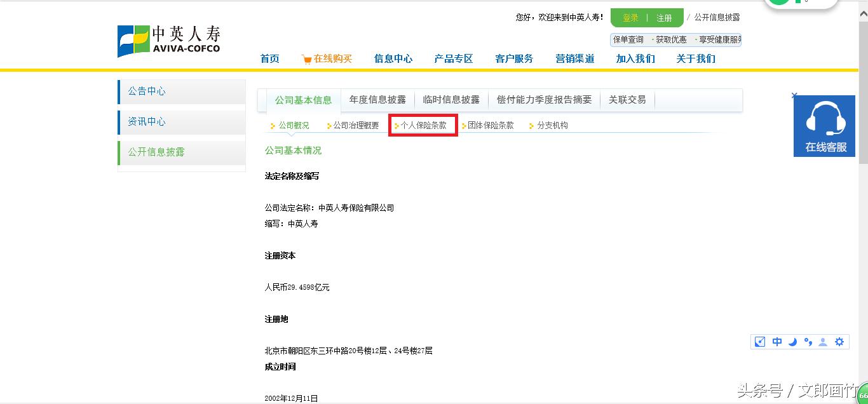
Task: Switch to the 年度信息披露 tab
Action: (377, 99)
